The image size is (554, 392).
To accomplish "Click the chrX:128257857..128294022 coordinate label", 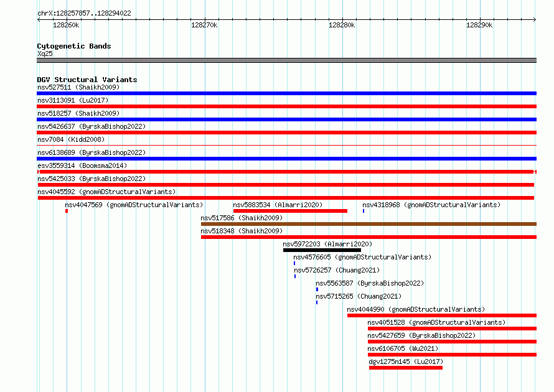I will pyautogui.click(x=84, y=14).
